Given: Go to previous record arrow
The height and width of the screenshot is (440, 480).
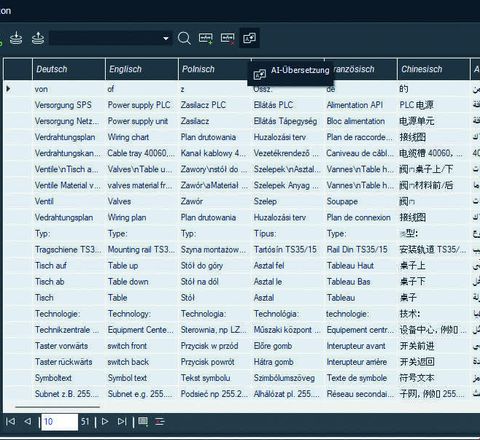Looking at the screenshot, I should click(x=28, y=421).
